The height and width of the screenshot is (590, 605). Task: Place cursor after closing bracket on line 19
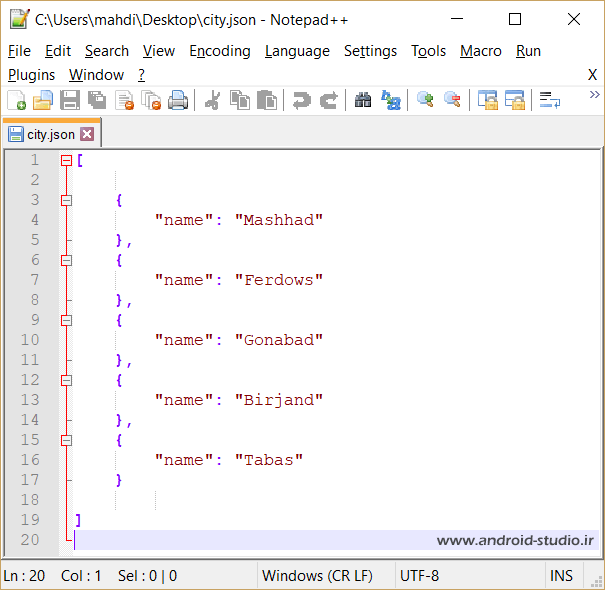click(82, 520)
